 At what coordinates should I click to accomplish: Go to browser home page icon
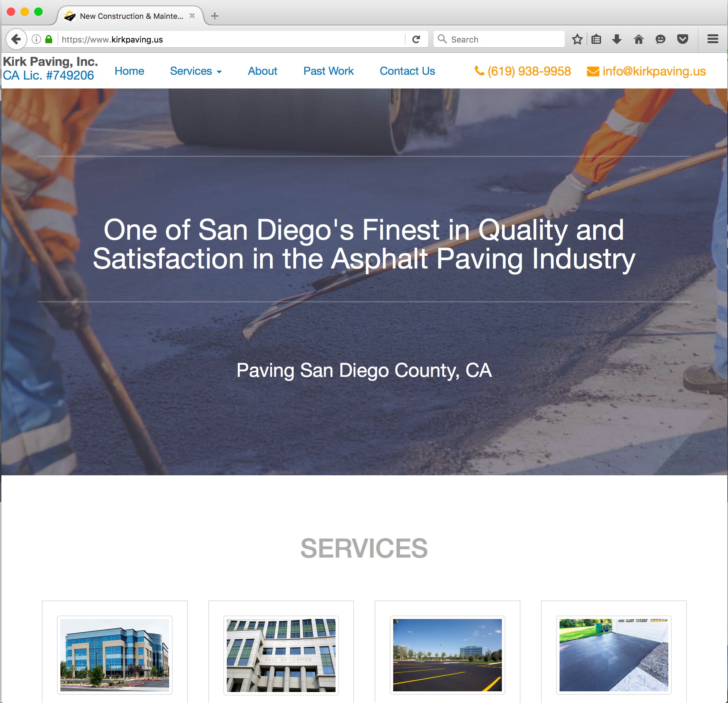(x=638, y=39)
